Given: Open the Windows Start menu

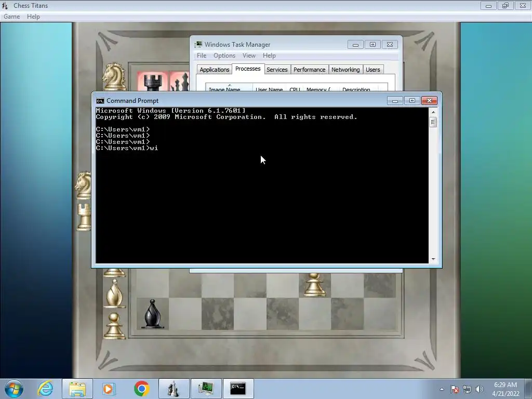Looking at the screenshot, I should click(14, 389).
